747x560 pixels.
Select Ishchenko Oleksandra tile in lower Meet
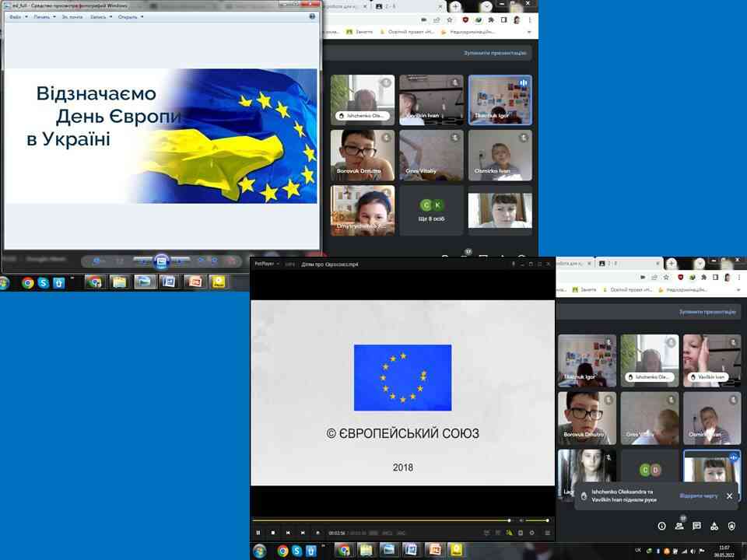tap(649, 360)
